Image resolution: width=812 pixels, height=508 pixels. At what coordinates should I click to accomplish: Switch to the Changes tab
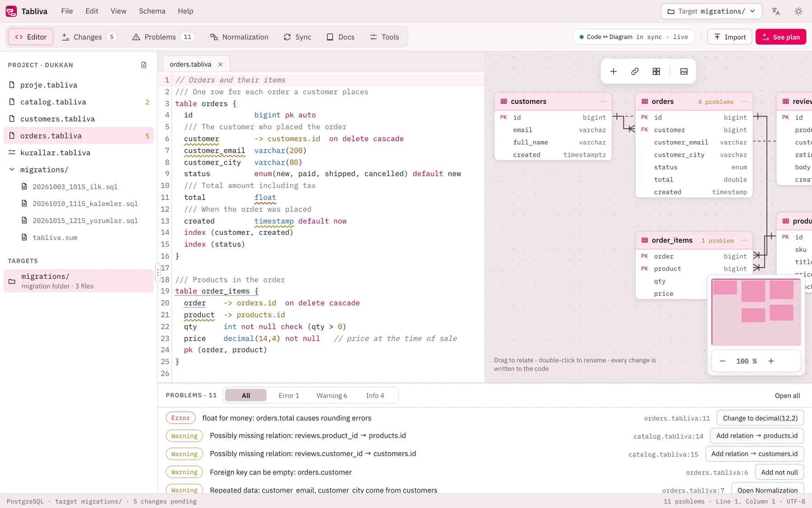89,37
